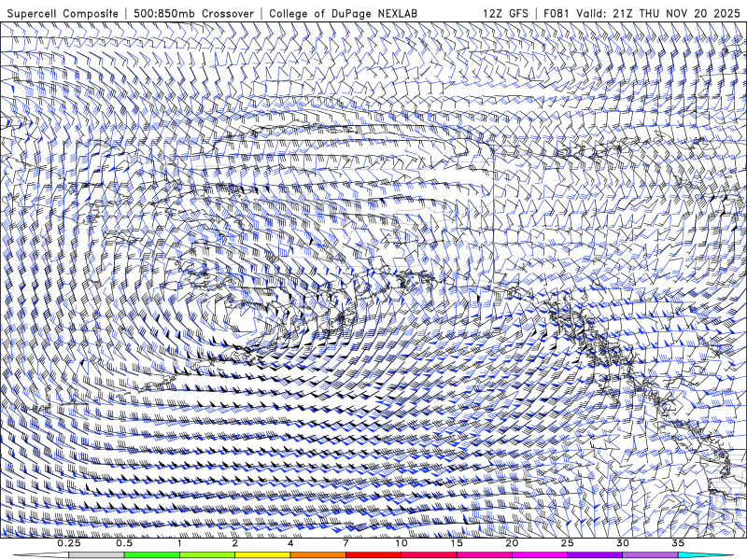Image resolution: width=747 pixels, height=560 pixels.
Task: Click the "Supercell Composite" title text
Action: [x=63, y=13]
